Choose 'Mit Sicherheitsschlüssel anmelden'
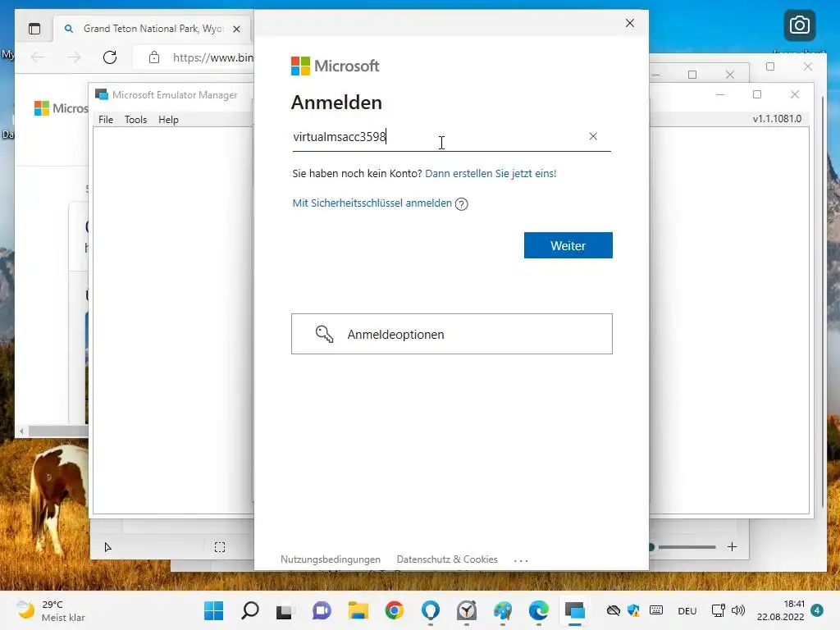 click(372, 203)
